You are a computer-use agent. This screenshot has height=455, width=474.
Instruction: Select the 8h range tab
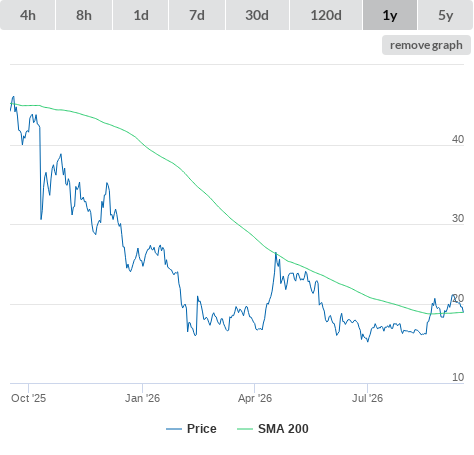[x=84, y=15]
